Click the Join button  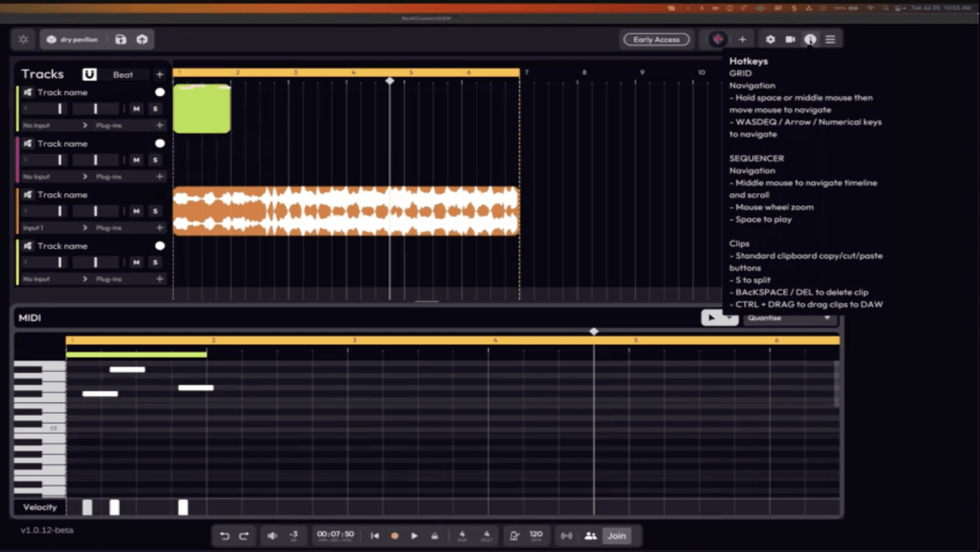[616, 536]
